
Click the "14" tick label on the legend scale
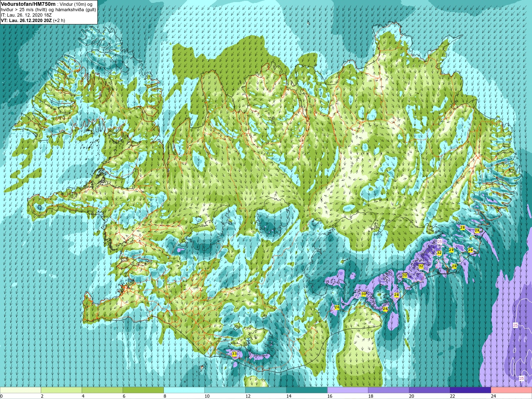pos(289,396)
